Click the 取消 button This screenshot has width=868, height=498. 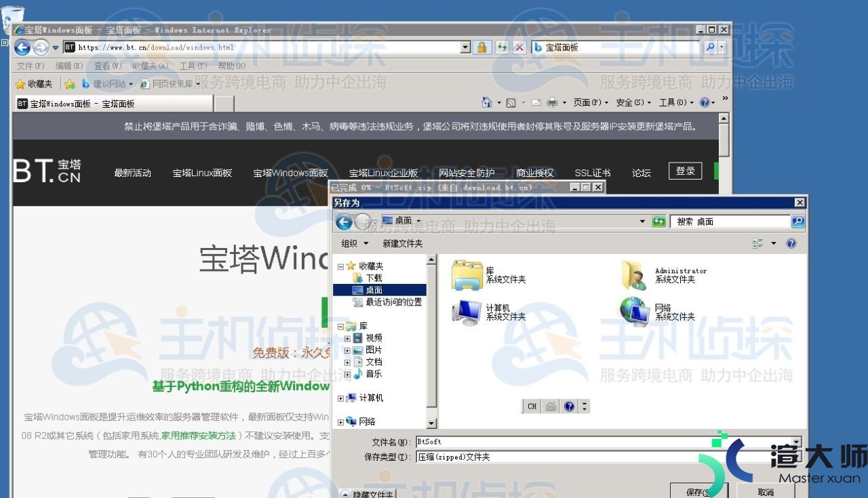click(x=766, y=492)
